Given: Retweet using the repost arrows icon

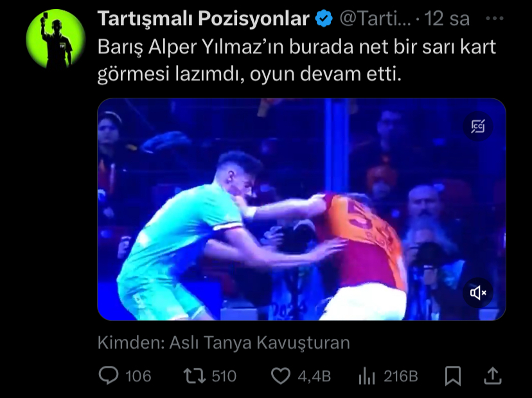Looking at the screenshot, I should point(195,376).
